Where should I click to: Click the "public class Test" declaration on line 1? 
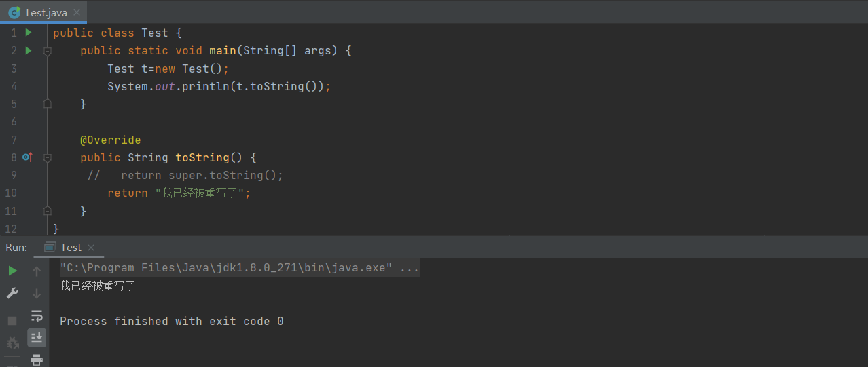pyautogui.click(x=111, y=33)
